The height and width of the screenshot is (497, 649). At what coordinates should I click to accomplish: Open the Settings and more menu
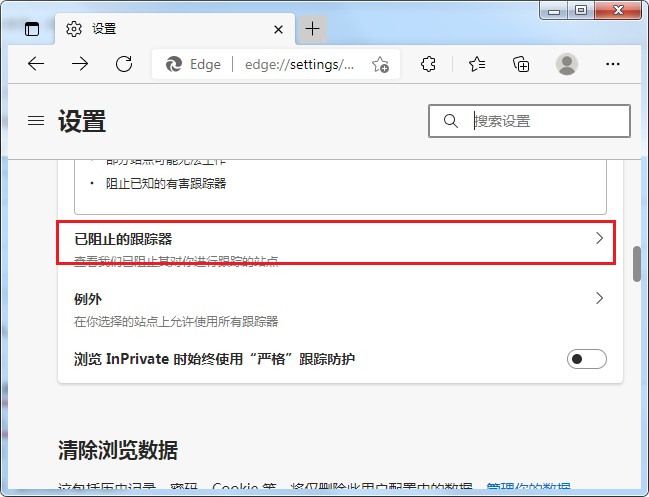(x=613, y=64)
